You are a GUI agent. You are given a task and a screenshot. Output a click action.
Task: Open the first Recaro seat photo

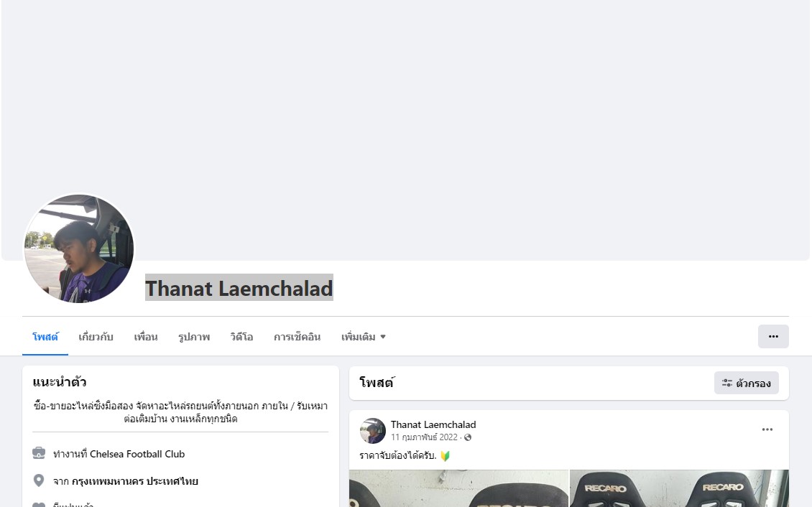459,488
